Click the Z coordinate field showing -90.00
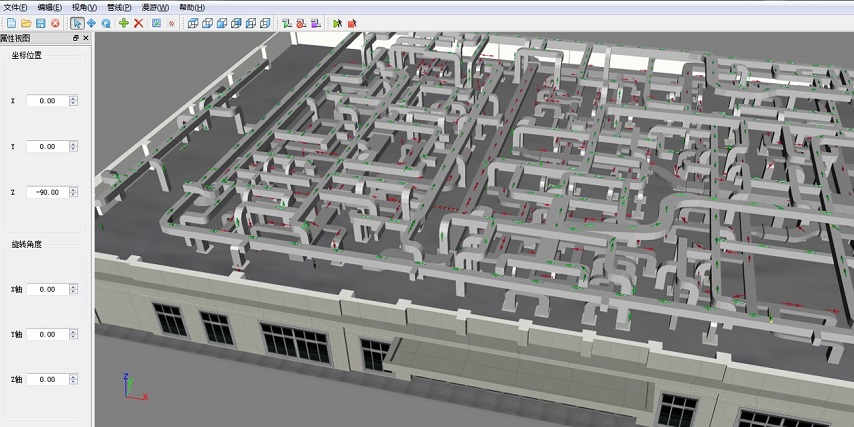This screenshot has height=427, width=854. click(x=46, y=192)
